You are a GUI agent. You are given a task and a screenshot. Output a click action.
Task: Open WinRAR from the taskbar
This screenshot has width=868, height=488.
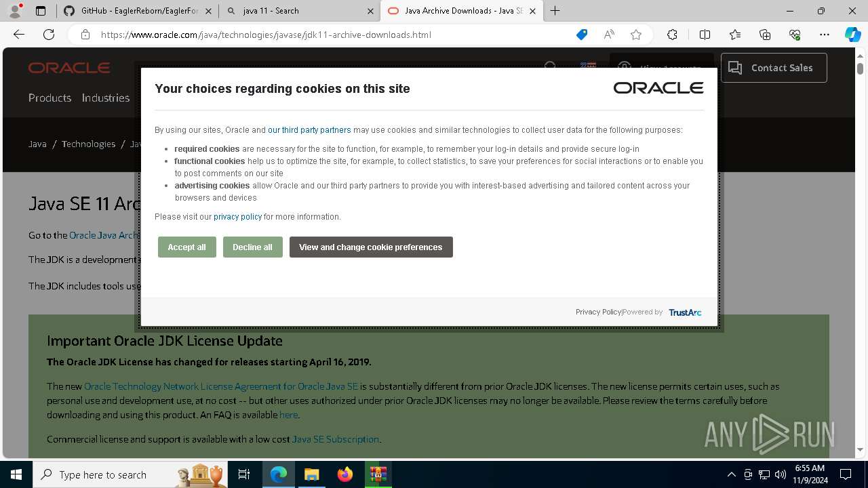(378, 474)
